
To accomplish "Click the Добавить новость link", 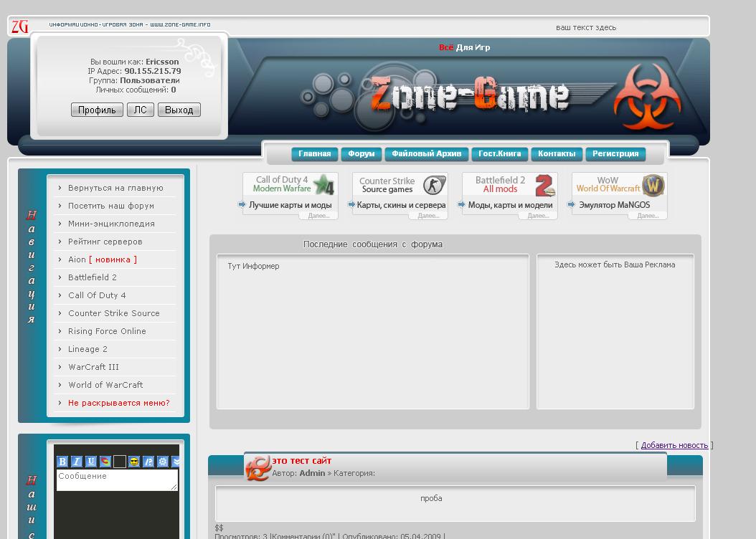I will pos(674,445).
